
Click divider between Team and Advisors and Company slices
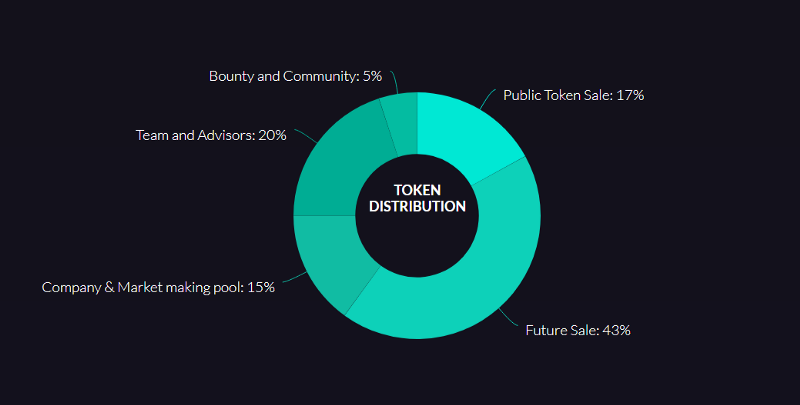[324, 215]
